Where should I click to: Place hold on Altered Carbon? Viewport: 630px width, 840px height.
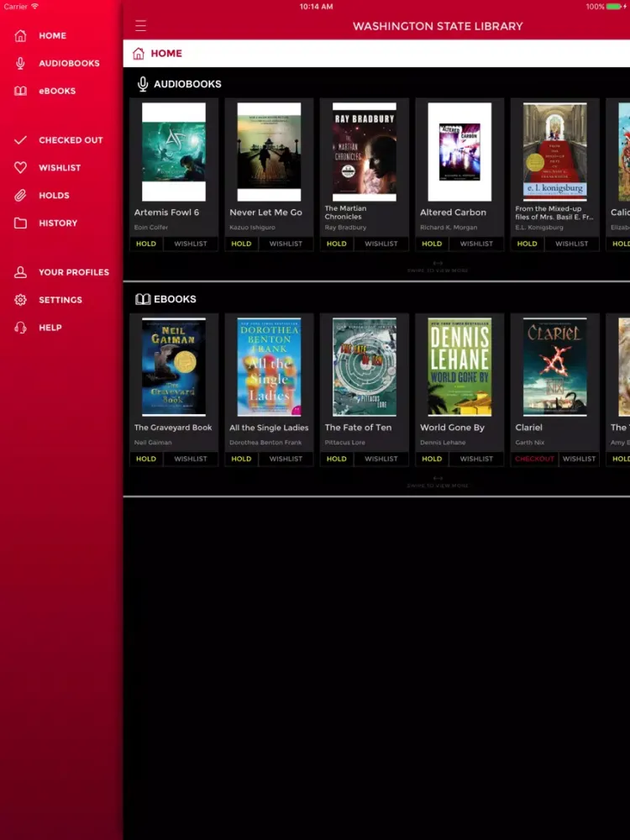[x=432, y=244]
